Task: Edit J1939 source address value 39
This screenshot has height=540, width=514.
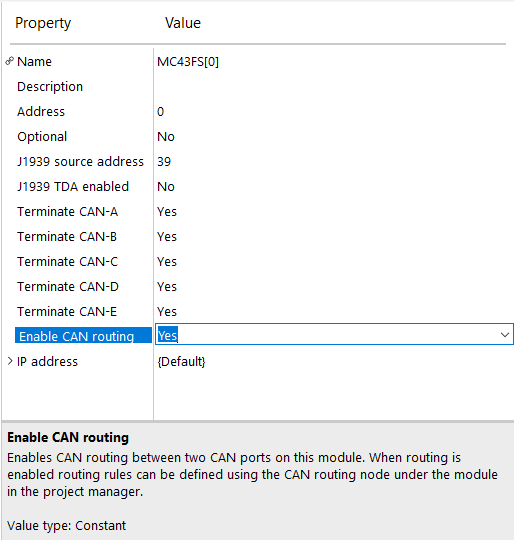Action: (x=164, y=162)
